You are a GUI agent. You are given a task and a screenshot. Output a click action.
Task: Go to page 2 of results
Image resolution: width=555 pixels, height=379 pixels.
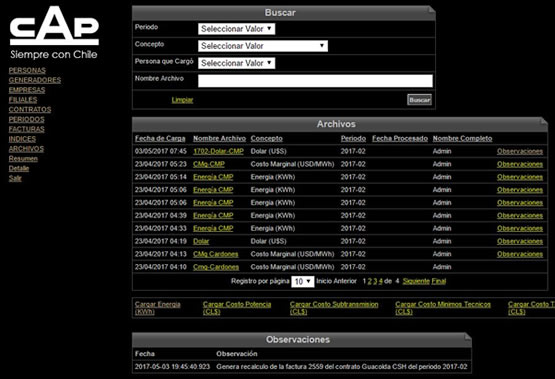click(370, 281)
